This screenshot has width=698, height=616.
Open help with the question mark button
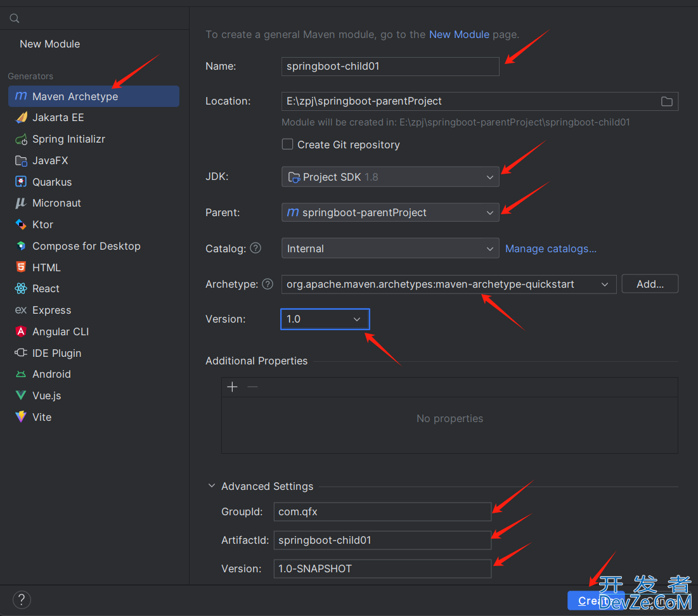coord(22,600)
